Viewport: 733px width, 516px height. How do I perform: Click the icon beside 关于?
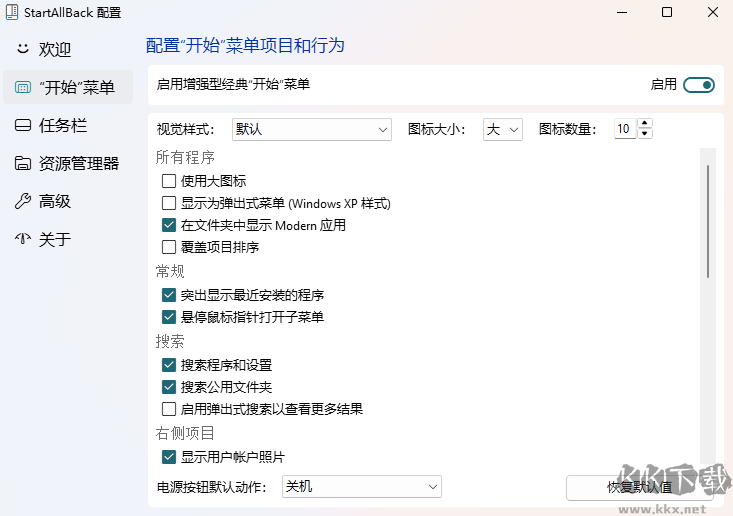click(x=23, y=240)
